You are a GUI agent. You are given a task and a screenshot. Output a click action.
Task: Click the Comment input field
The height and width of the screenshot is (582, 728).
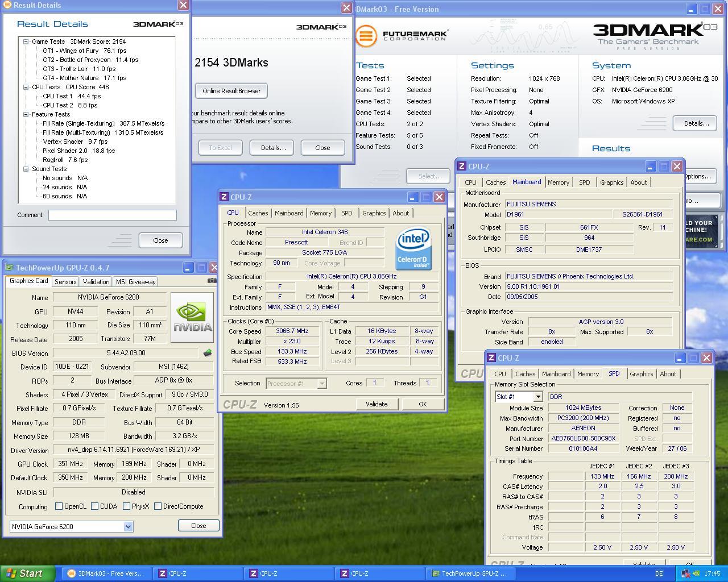click(113, 215)
